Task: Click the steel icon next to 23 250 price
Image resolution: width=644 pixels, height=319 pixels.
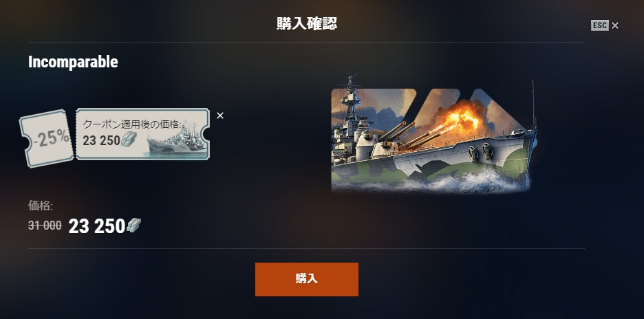Action: (x=133, y=225)
